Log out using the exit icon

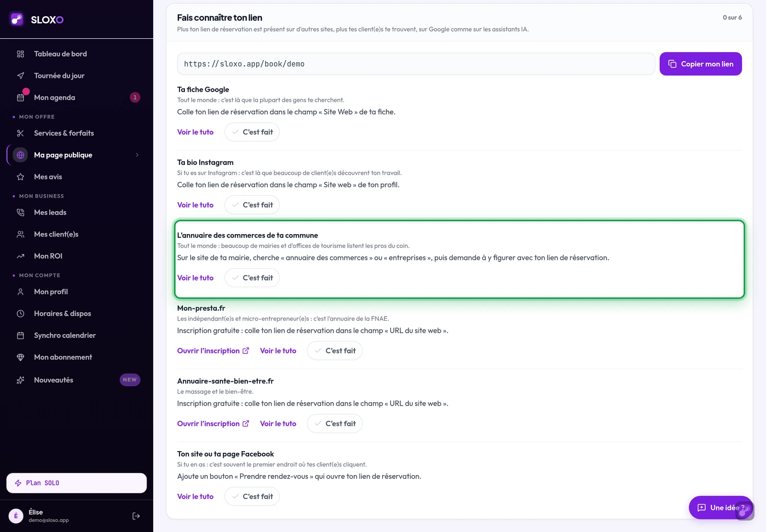(x=136, y=516)
